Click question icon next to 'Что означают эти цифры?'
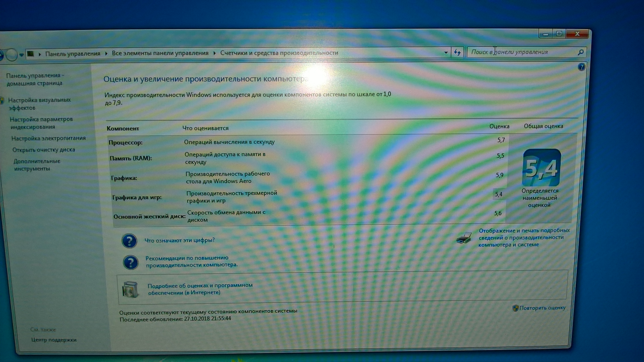Image resolution: width=644 pixels, height=362 pixels. click(129, 241)
